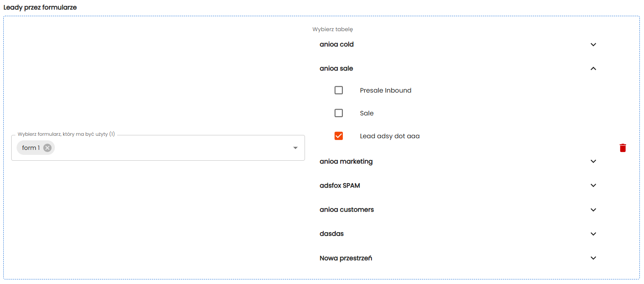Viewport: 644px width, 284px height.
Task: Click the red trash delete icon
Action: tap(622, 148)
